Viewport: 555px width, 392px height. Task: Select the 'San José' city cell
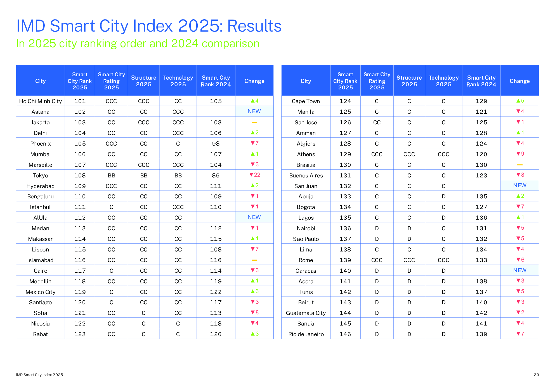coord(306,122)
